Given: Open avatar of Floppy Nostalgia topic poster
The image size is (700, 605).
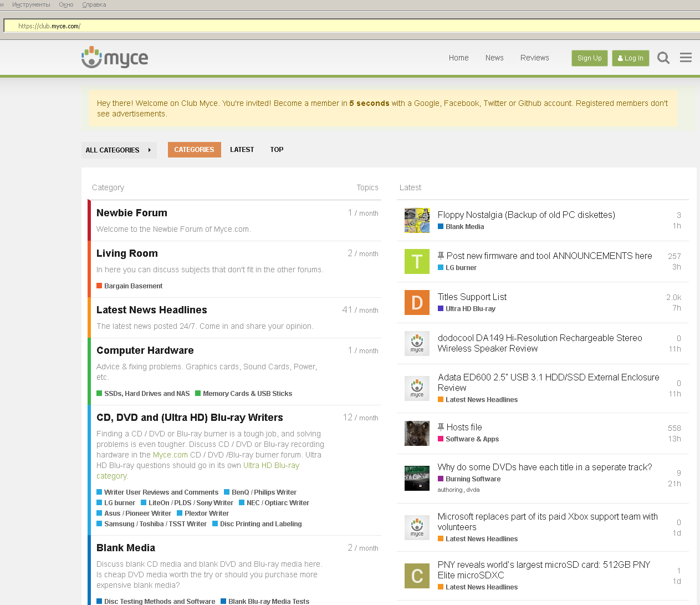Looking at the screenshot, I should tap(417, 221).
